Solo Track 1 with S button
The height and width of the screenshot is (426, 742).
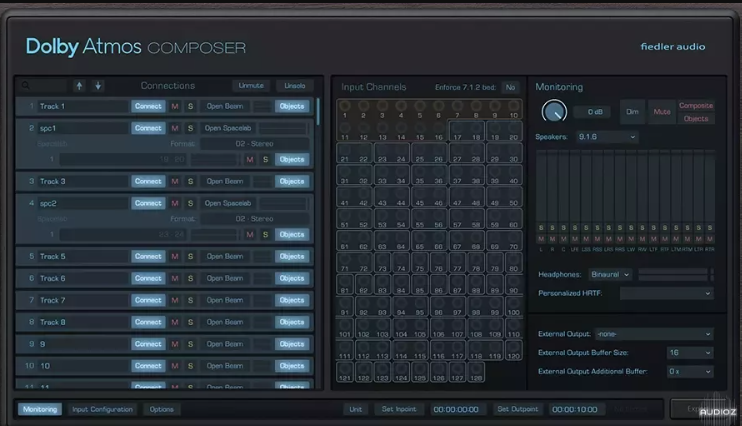click(190, 106)
